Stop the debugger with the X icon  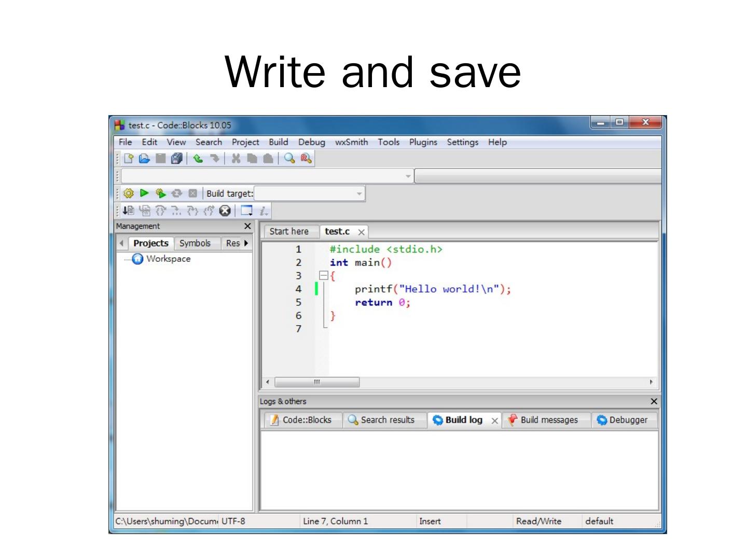coord(225,211)
